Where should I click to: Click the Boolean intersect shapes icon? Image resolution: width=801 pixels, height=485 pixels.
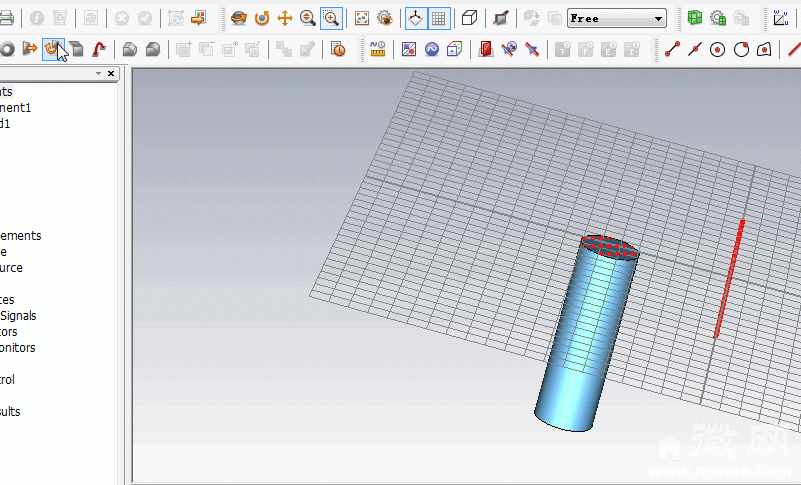[x=229, y=50]
